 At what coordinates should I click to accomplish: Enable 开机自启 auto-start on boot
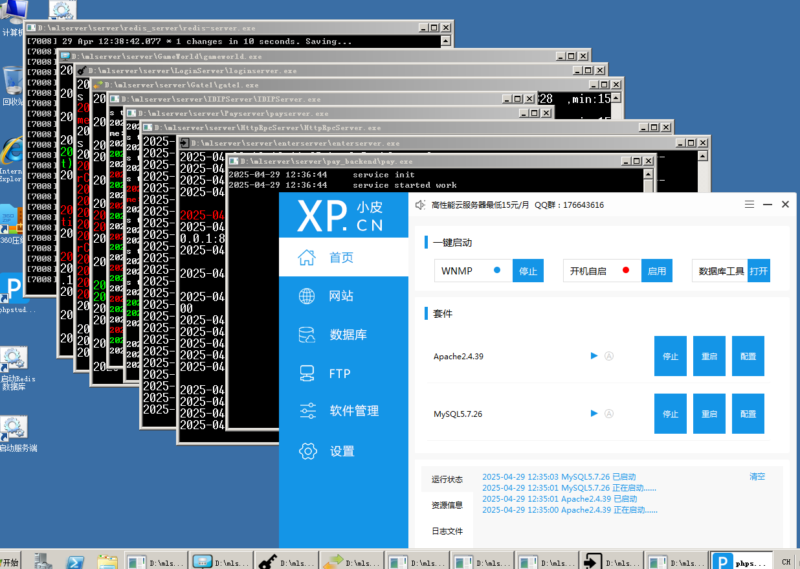point(656,271)
